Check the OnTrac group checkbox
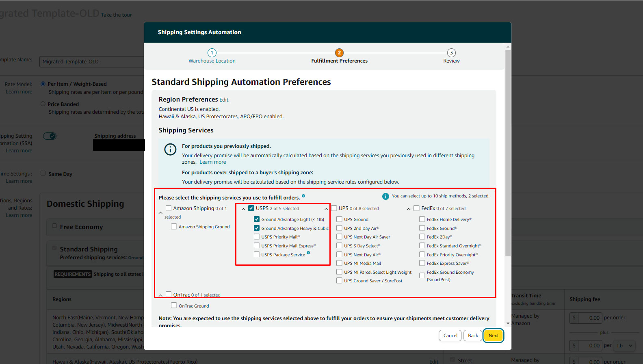The width and height of the screenshot is (643, 364). click(169, 295)
